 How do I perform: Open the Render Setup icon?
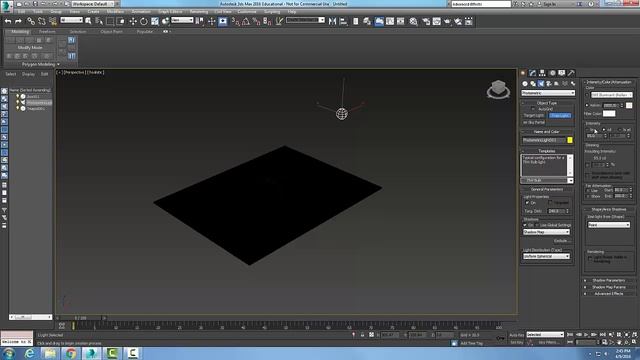[426, 21]
